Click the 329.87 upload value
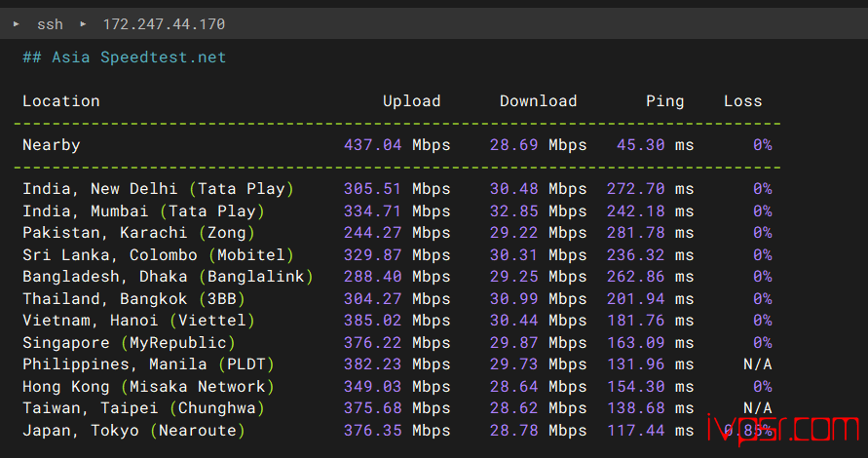The width and height of the screenshot is (868, 458). pyautogui.click(x=372, y=254)
